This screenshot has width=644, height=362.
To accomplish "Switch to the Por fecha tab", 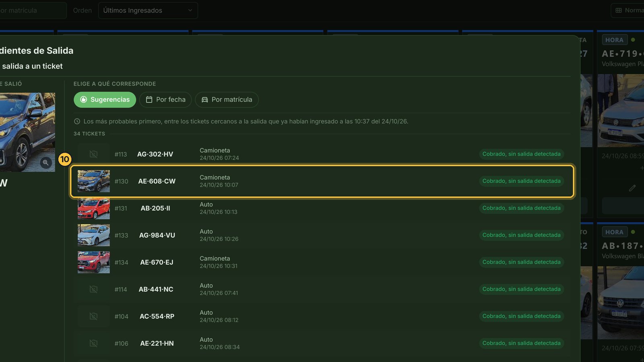I will (x=165, y=99).
